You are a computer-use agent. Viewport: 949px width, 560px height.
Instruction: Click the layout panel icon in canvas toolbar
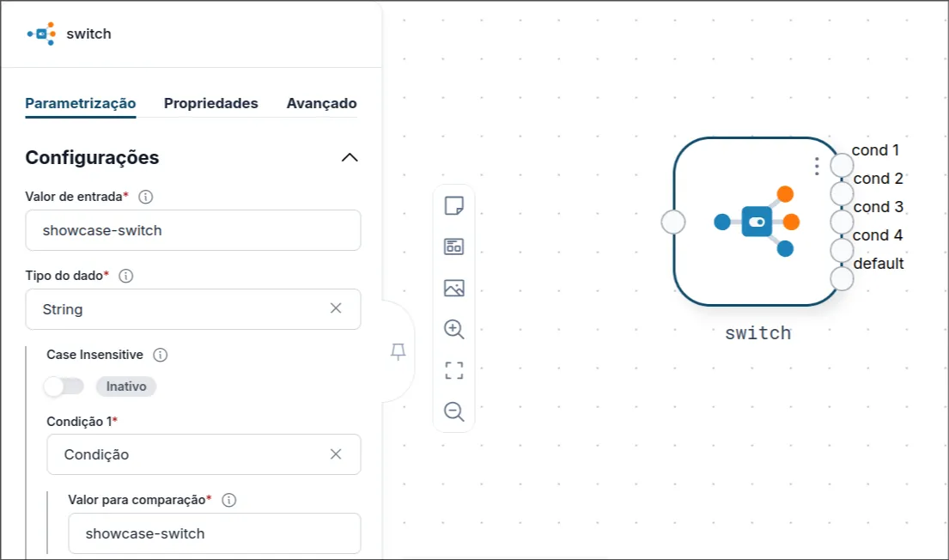454,247
